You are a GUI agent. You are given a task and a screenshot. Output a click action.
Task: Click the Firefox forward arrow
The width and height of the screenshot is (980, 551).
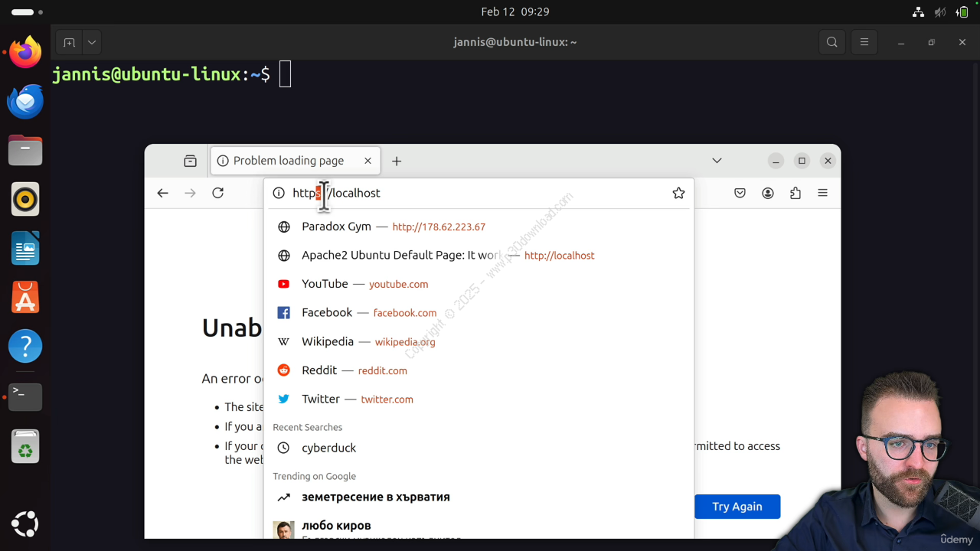(190, 193)
